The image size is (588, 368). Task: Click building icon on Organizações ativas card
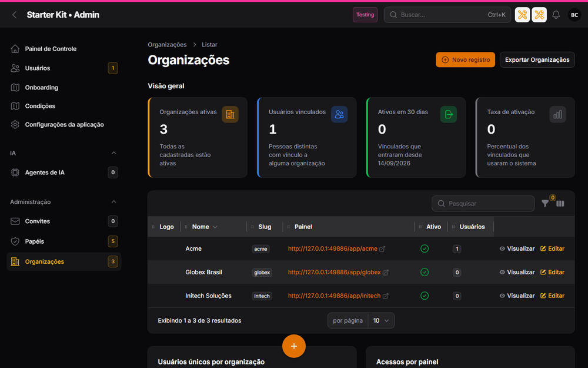coord(230,115)
